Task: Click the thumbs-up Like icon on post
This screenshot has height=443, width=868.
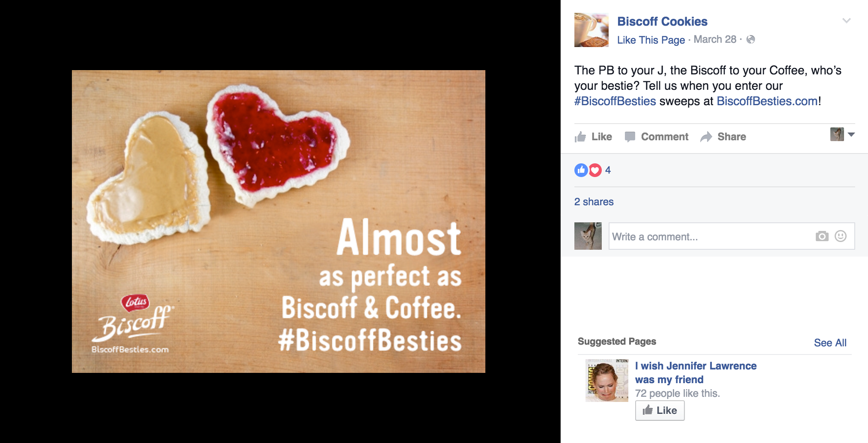Action: click(580, 137)
